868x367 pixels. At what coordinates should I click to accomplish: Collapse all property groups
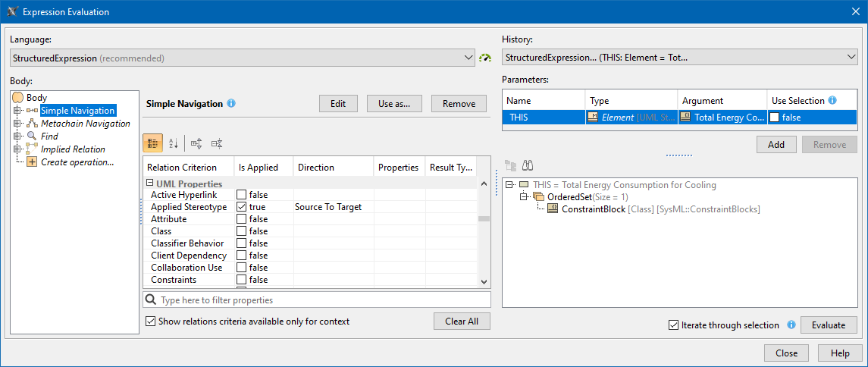coord(217,143)
